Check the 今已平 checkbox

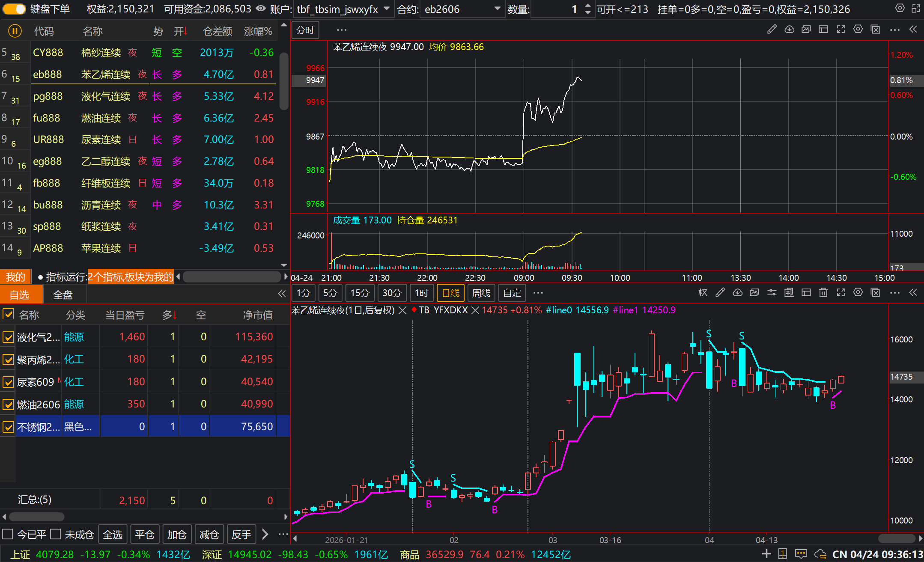pyautogui.click(x=7, y=534)
